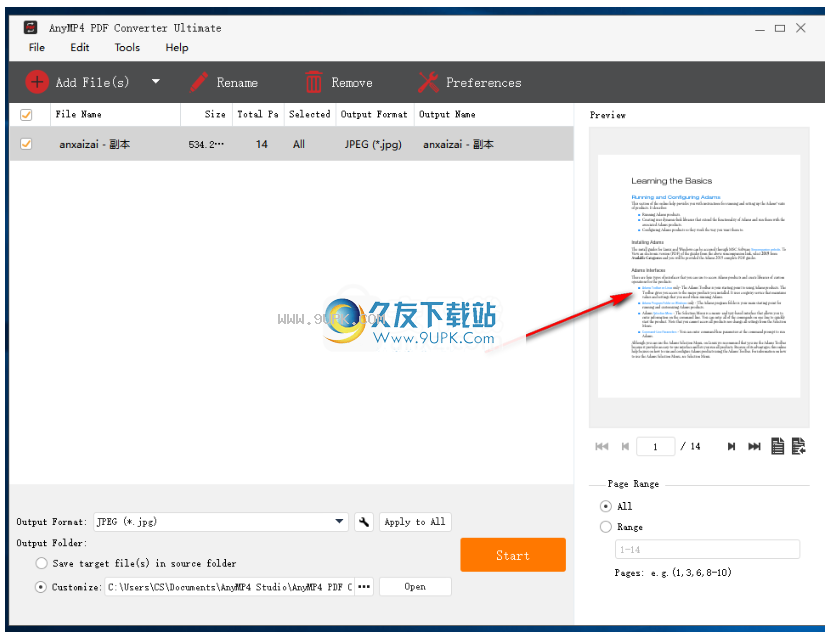This screenshot has height=643, width=827.
Task: Open the File menu
Action: pyautogui.click(x=36, y=47)
